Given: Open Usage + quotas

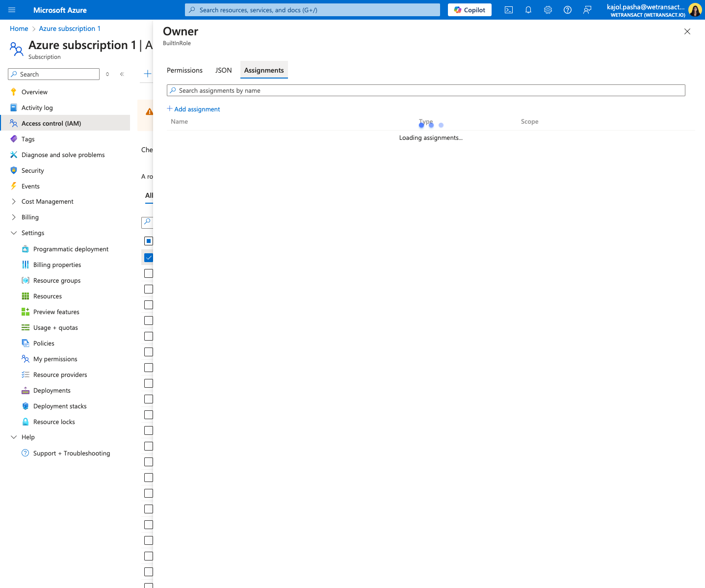Looking at the screenshot, I should pyautogui.click(x=55, y=327).
